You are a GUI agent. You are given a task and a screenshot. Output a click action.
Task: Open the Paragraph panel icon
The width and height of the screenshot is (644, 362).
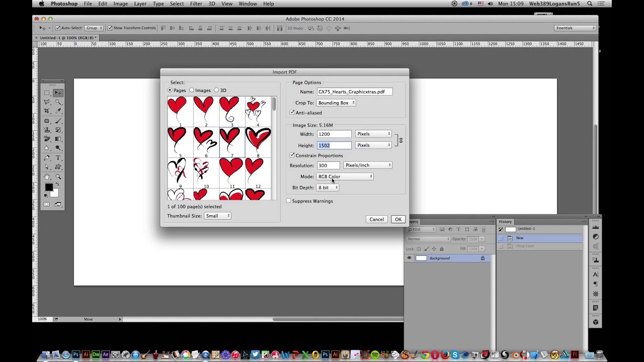click(x=596, y=284)
